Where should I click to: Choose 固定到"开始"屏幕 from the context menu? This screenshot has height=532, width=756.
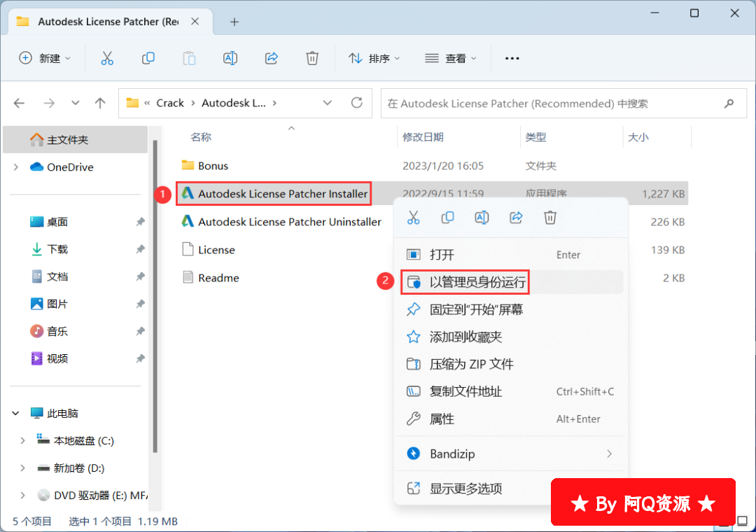[512, 309]
